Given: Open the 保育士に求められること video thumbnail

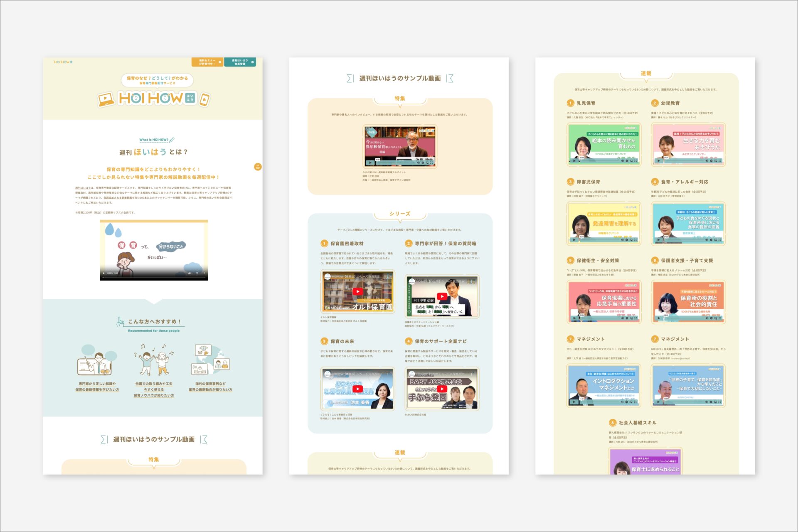Looking at the screenshot, I should (x=646, y=461).
